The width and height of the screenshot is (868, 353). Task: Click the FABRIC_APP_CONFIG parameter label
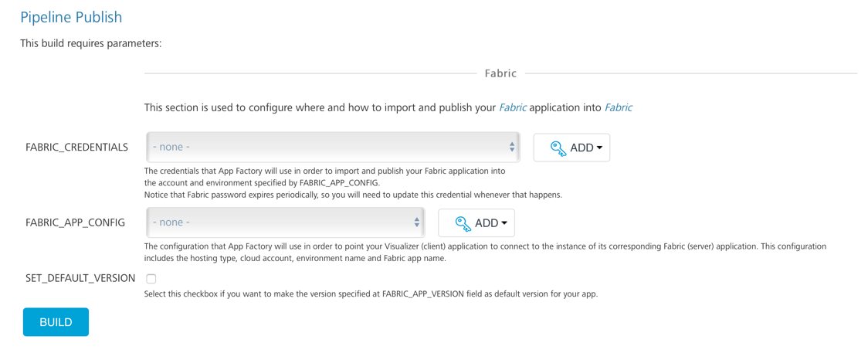pyautogui.click(x=75, y=222)
